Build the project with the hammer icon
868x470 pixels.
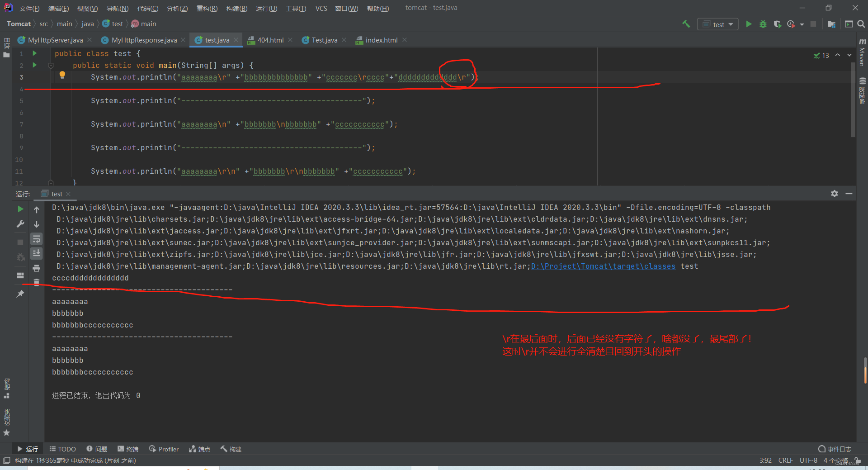(x=686, y=24)
